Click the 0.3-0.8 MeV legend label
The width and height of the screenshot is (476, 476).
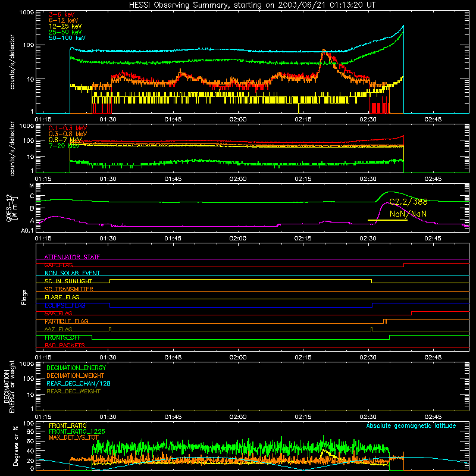(x=68, y=134)
